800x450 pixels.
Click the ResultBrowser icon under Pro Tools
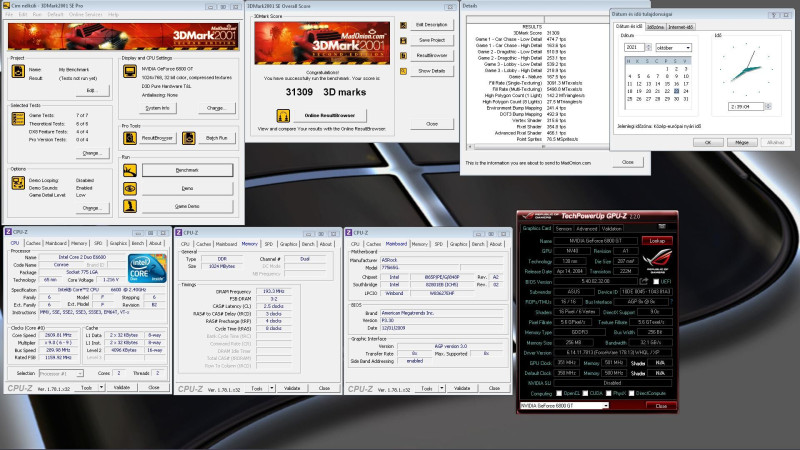point(130,138)
